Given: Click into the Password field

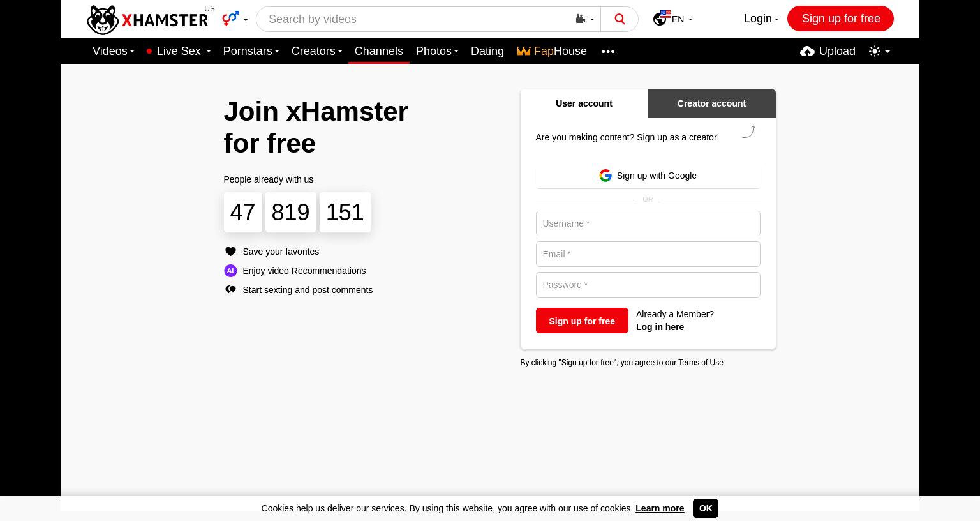Looking at the screenshot, I should (648, 285).
